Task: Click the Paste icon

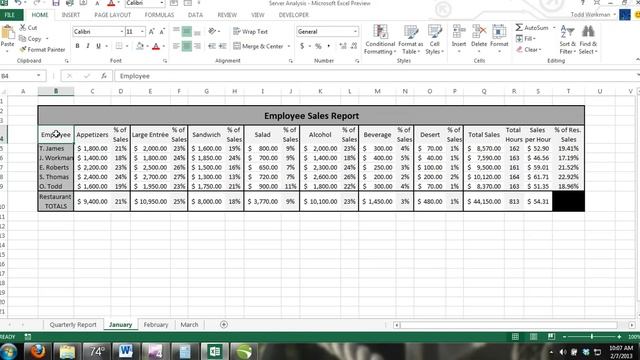Action: (7, 33)
